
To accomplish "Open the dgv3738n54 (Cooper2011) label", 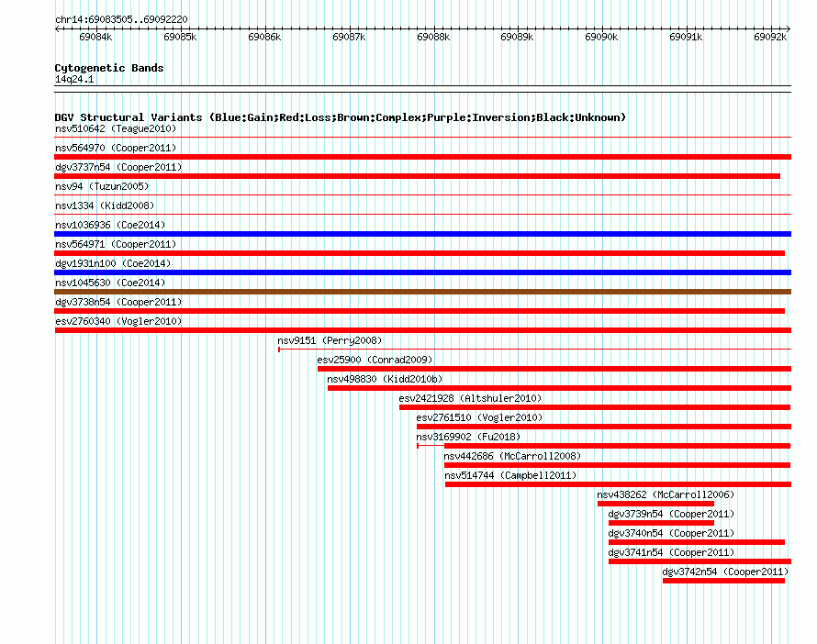I will click(118, 302).
